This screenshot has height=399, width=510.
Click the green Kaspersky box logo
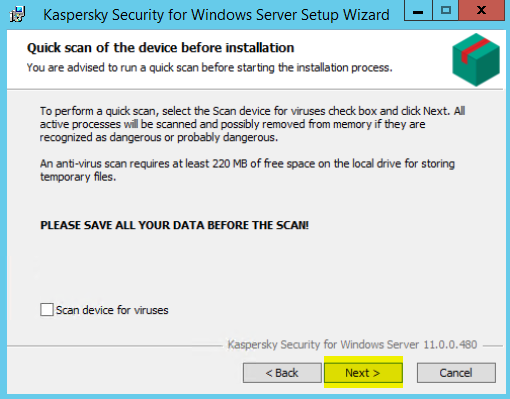tap(476, 60)
